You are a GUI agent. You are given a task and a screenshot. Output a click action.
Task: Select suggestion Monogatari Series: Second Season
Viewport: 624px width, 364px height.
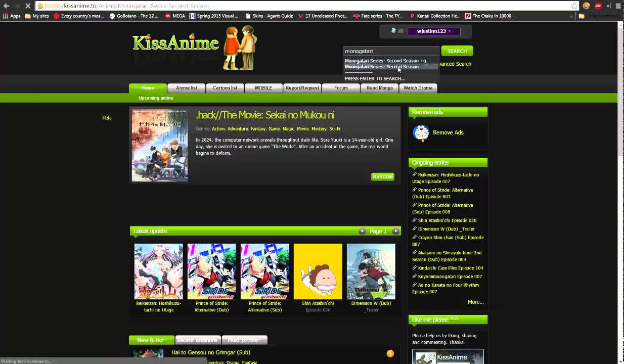[382, 67]
